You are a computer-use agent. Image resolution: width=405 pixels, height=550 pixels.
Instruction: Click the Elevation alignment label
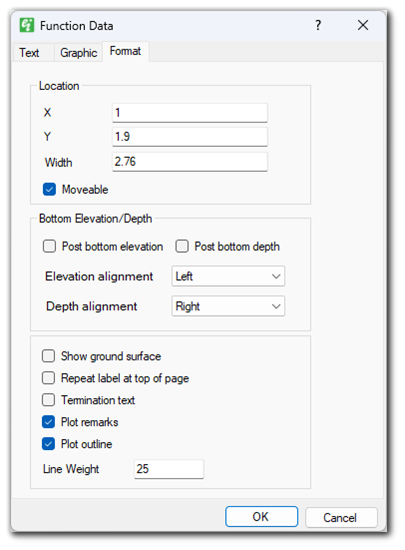coord(99,276)
